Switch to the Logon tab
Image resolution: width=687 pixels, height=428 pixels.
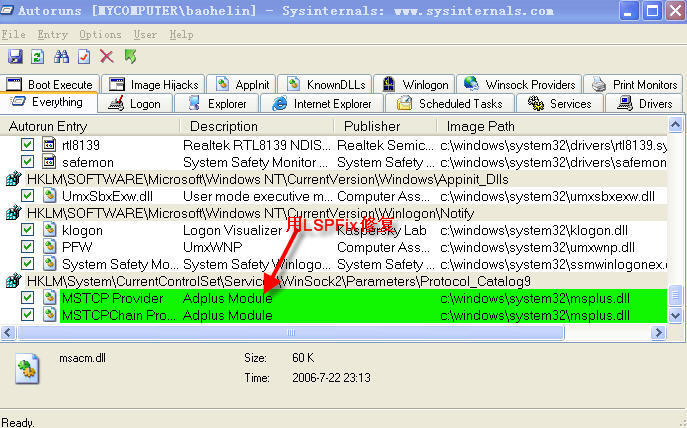click(x=135, y=104)
